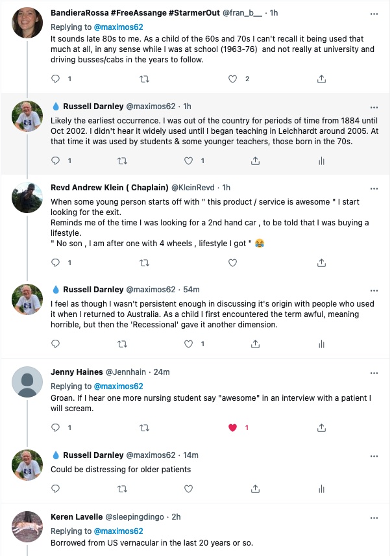
Task: View analytics on 'Could be distressing' tweet
Action: (321, 488)
